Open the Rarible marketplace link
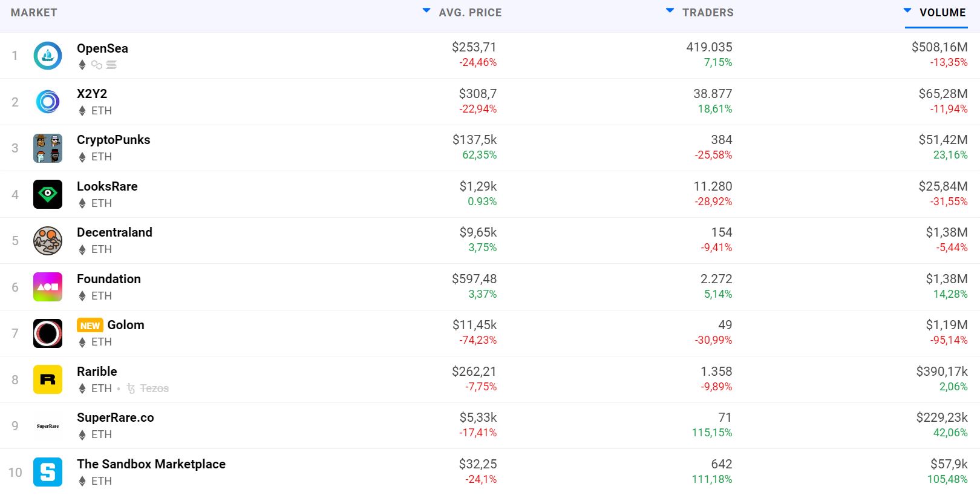The height and width of the screenshot is (495, 980). click(97, 372)
